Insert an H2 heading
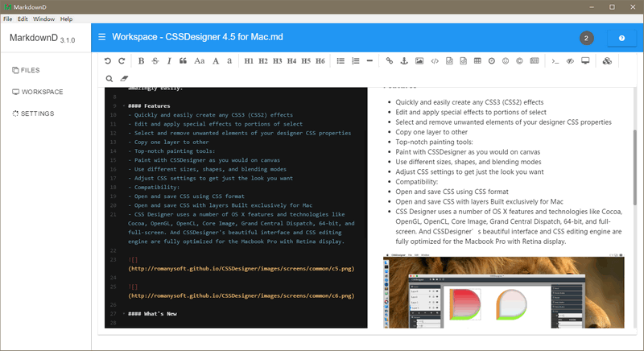 [x=263, y=60]
